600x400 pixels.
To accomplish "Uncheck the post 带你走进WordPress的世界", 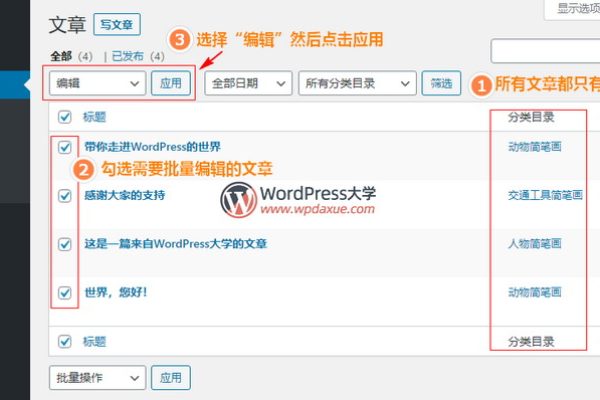I will click(65, 147).
